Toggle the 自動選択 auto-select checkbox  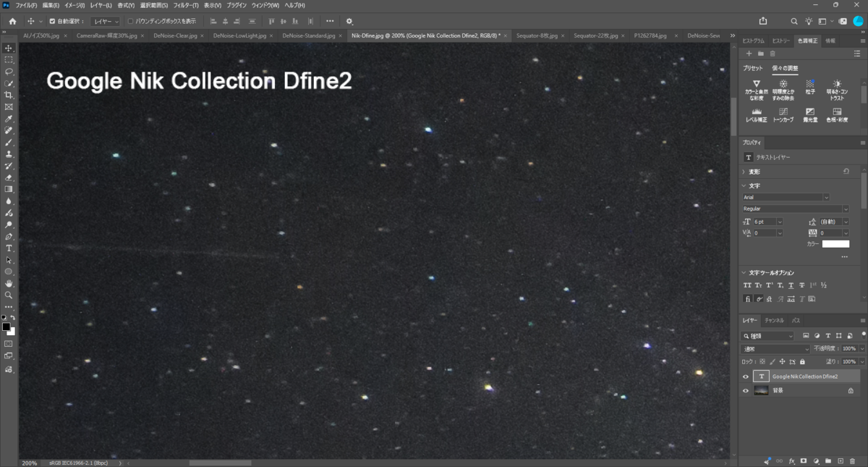[x=52, y=22]
